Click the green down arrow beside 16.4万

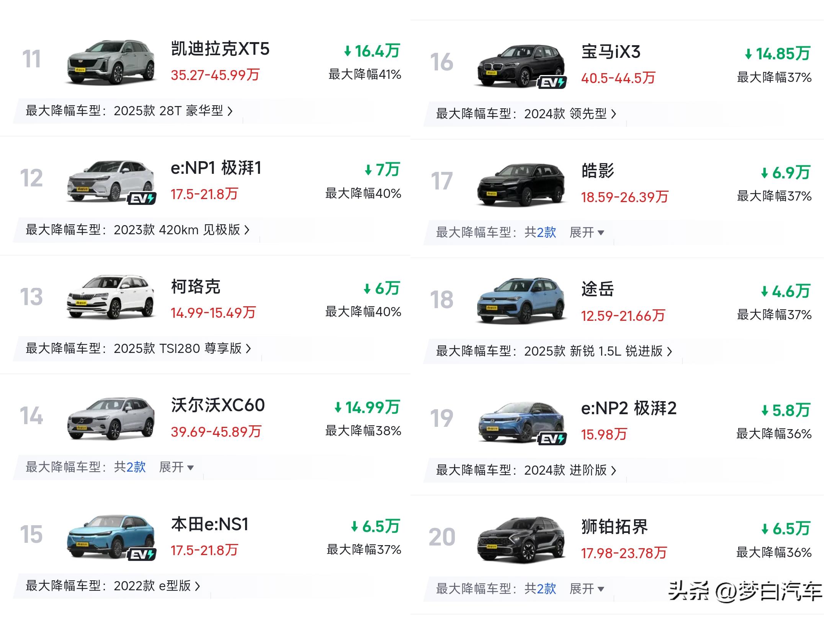(x=348, y=51)
